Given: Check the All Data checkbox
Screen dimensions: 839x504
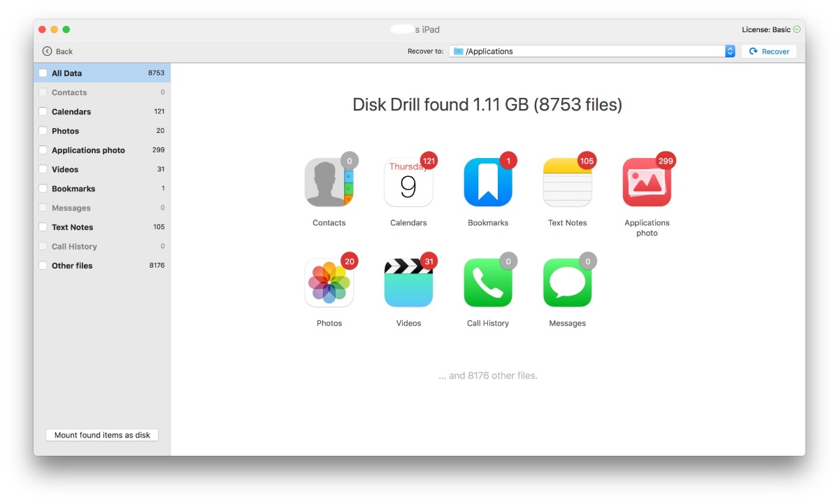Looking at the screenshot, I should (x=43, y=73).
